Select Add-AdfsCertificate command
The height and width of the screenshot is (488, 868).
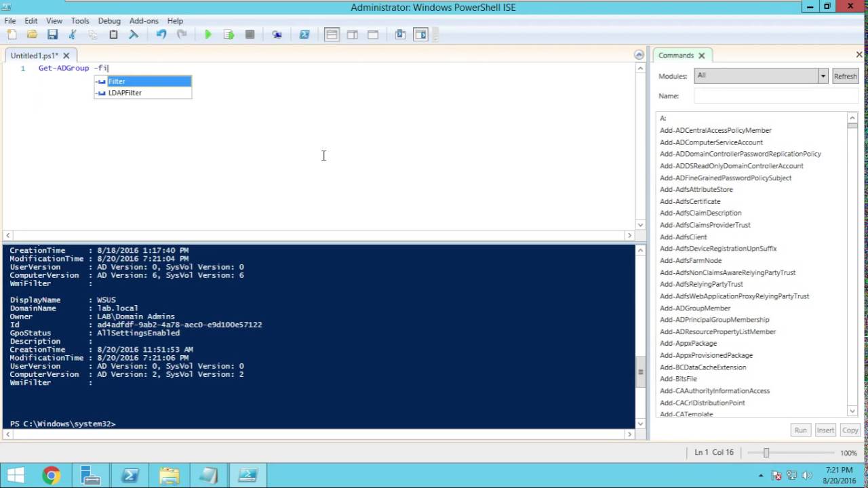[690, 201]
